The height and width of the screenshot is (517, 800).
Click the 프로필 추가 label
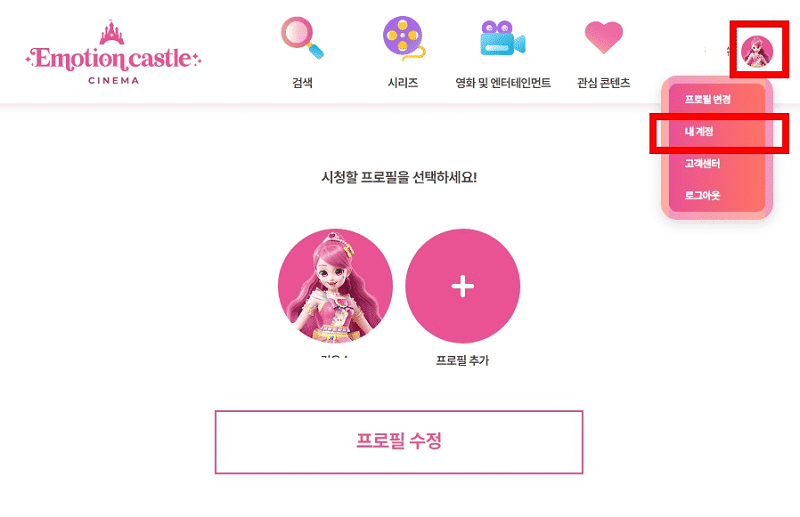[462, 360]
